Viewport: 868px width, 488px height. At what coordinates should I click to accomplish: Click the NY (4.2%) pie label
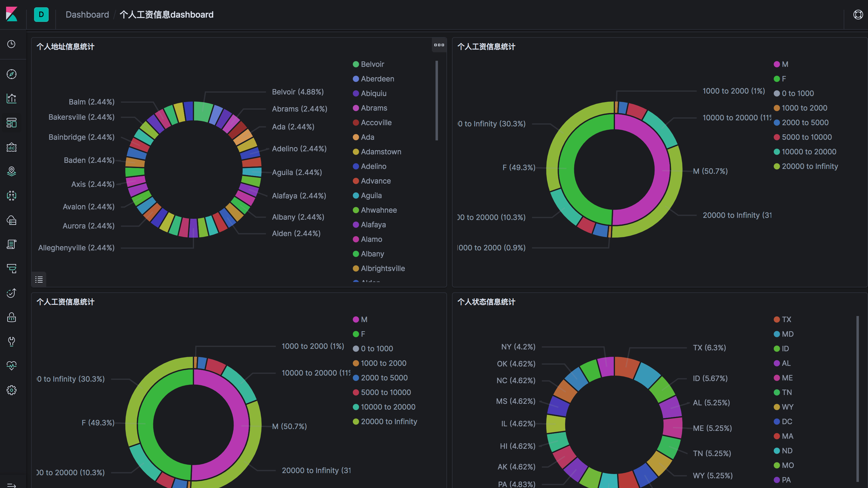pyautogui.click(x=518, y=347)
